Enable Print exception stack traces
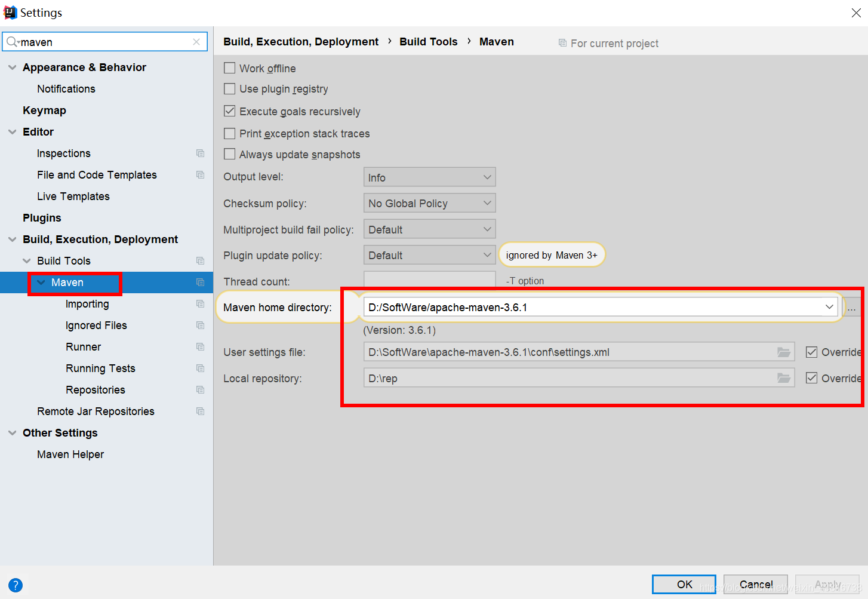The width and height of the screenshot is (868, 599). coord(229,133)
